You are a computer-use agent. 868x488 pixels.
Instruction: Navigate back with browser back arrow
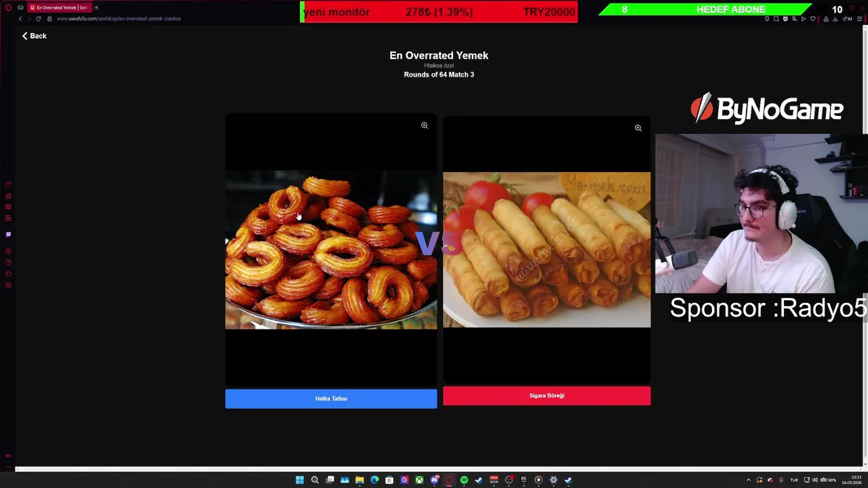[x=20, y=19]
